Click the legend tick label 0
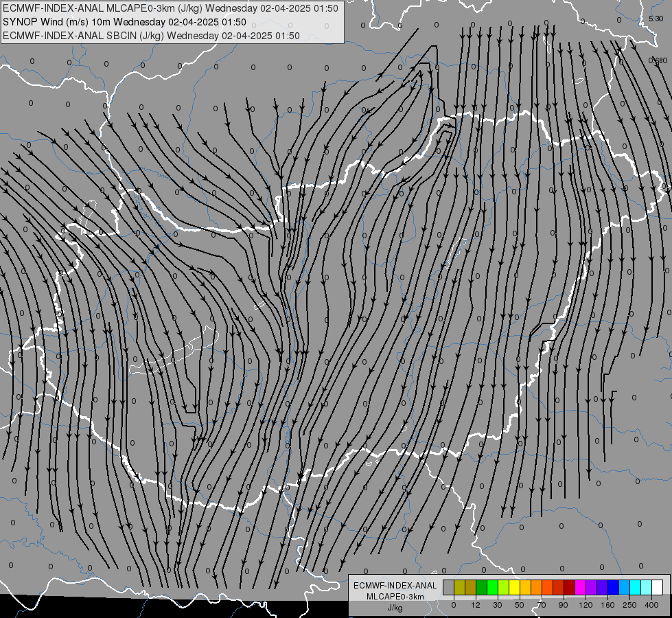 [x=454, y=605]
